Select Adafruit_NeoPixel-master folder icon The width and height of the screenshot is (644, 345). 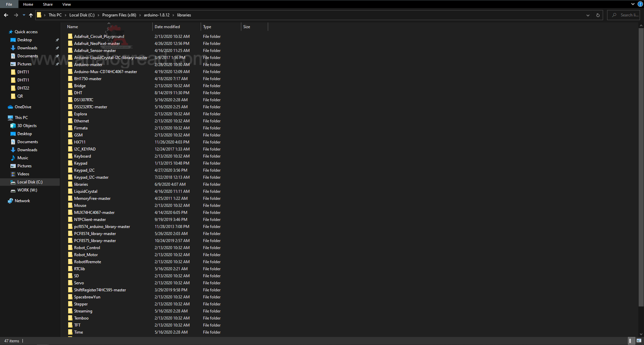coord(70,43)
